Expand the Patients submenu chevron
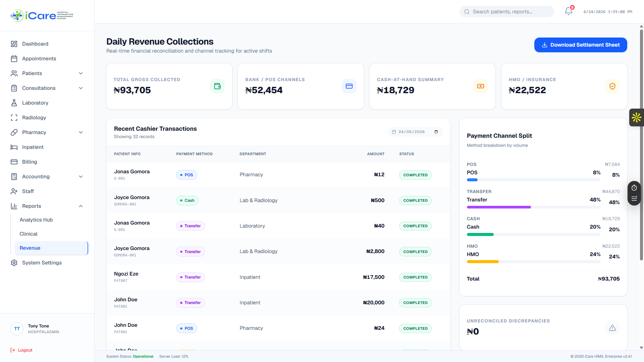 pyautogui.click(x=81, y=73)
